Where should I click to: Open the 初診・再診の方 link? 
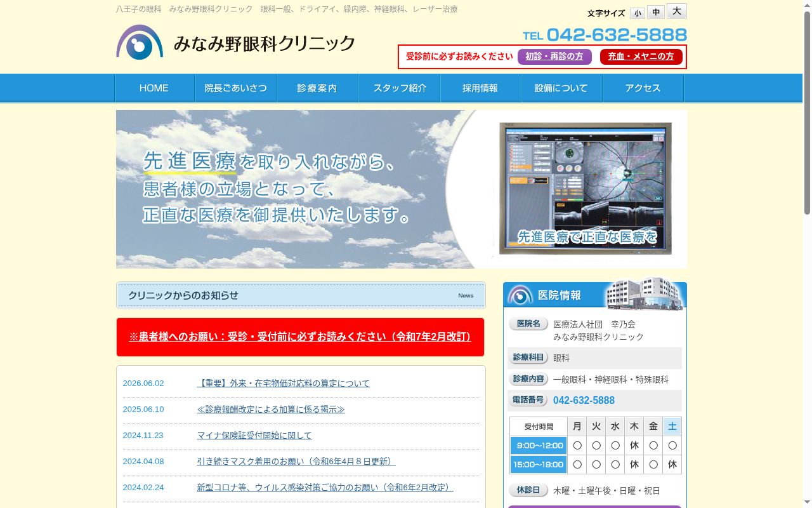554,57
